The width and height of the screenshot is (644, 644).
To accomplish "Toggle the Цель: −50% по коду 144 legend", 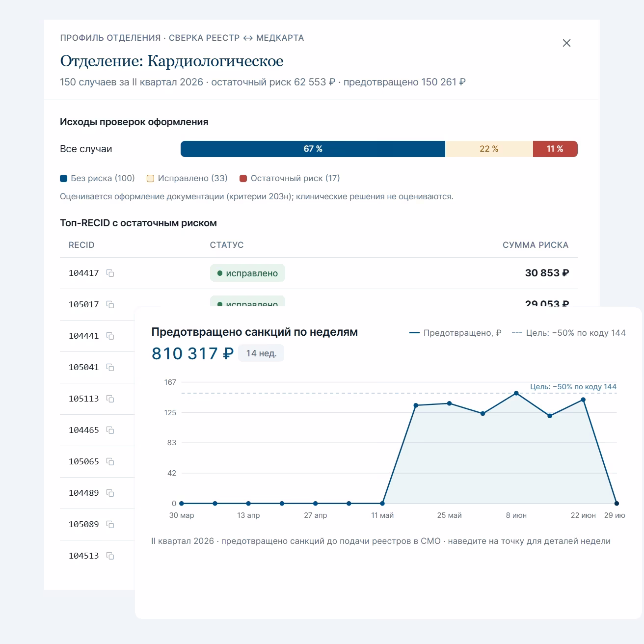I will click(568, 333).
